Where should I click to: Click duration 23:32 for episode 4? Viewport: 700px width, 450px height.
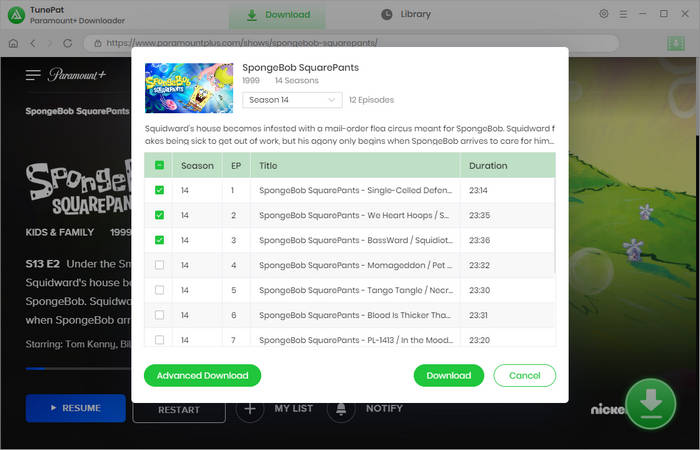pos(479,265)
